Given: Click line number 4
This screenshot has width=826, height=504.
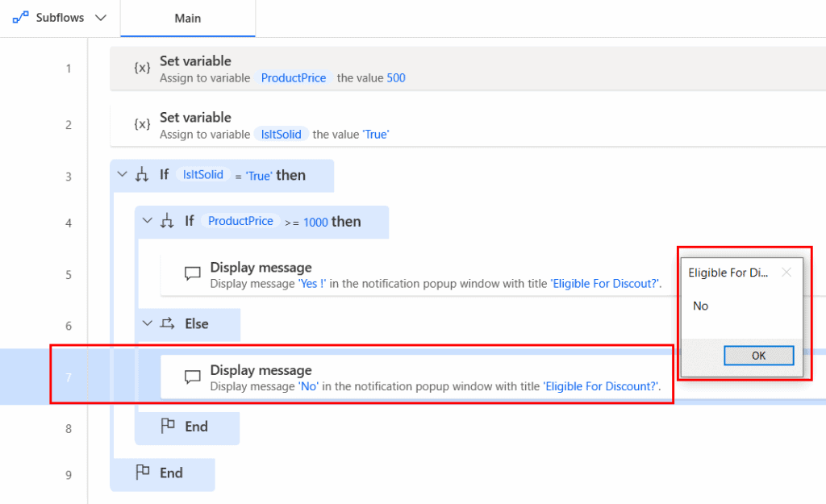Looking at the screenshot, I should 69,223.
